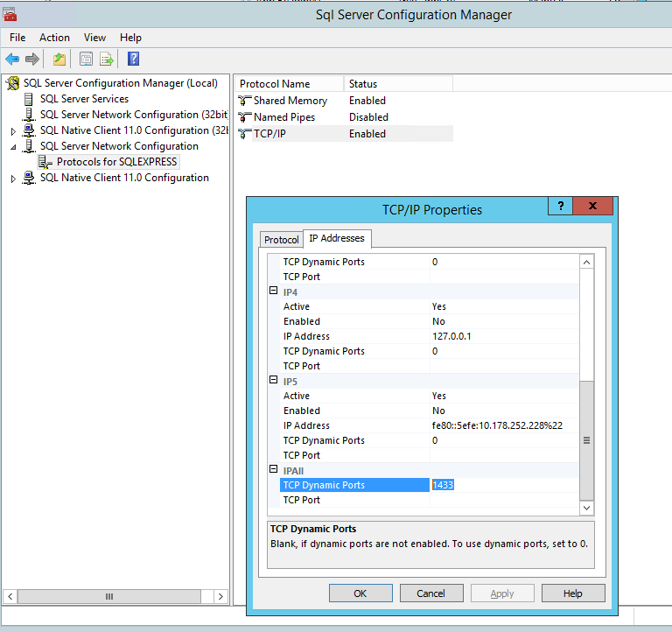Click the tree pane left scroll arrow
The height and width of the screenshot is (632, 672).
pyautogui.click(x=10, y=596)
